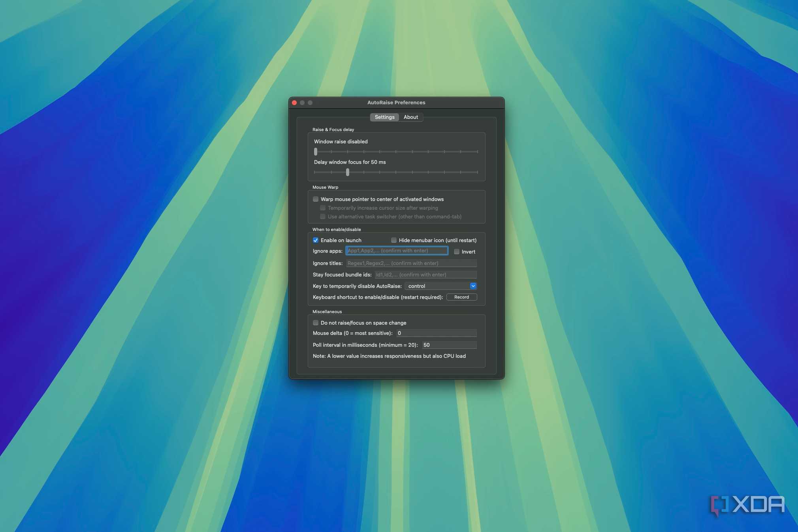Click the CPU load note text

click(389, 356)
